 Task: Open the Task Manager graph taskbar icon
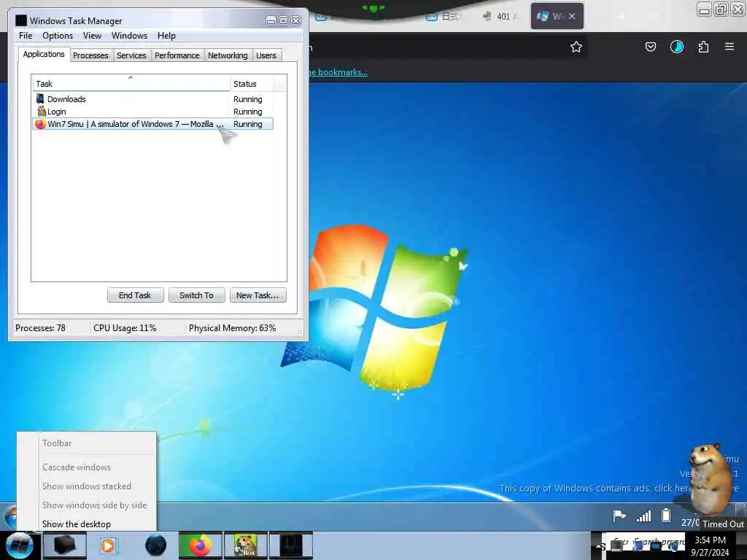click(x=291, y=545)
